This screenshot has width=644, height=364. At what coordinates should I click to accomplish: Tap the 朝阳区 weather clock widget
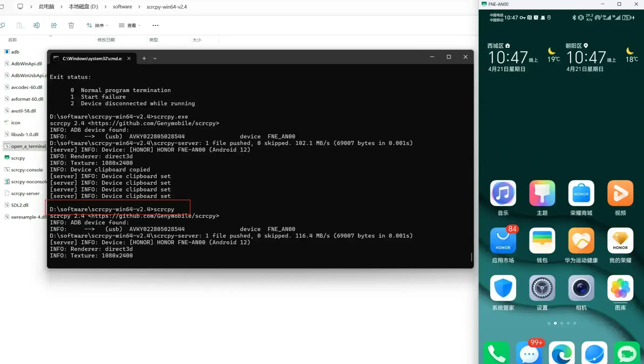point(602,57)
